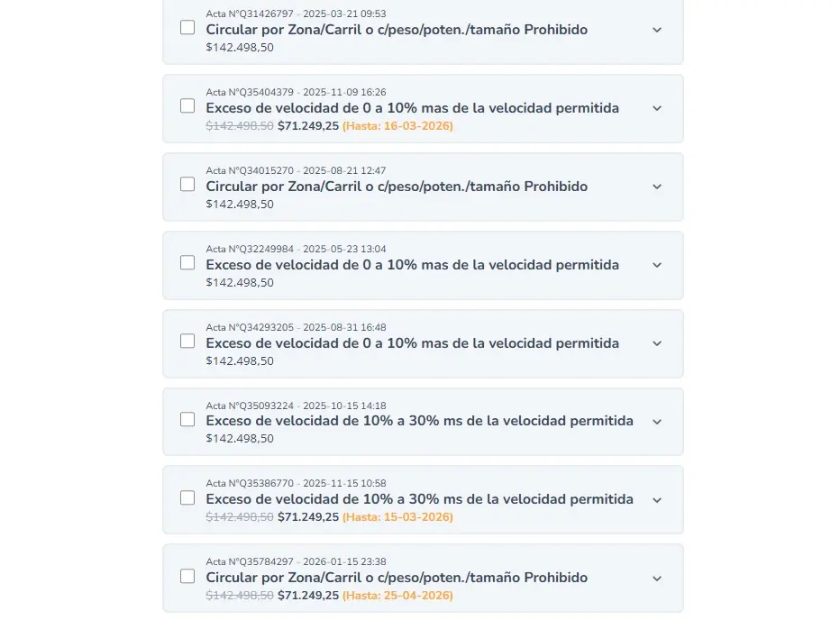Expand the Acta N°Q32249984 entry
The width and height of the screenshot is (840, 620).
pos(657,265)
